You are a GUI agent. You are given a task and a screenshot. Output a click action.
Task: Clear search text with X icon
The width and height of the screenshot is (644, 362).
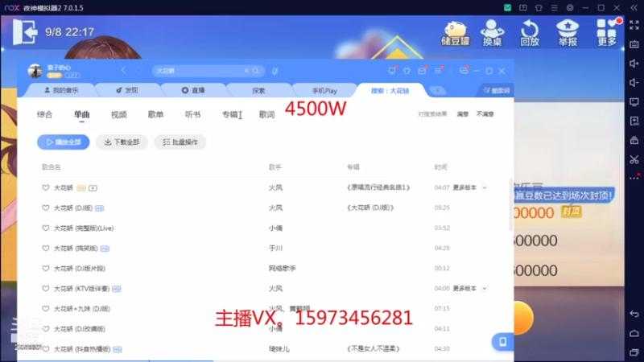[x=246, y=71]
